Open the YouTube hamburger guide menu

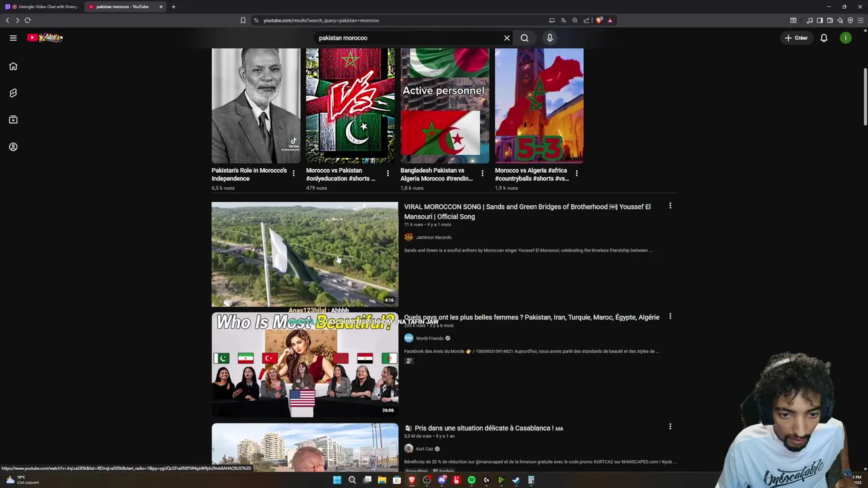13,38
